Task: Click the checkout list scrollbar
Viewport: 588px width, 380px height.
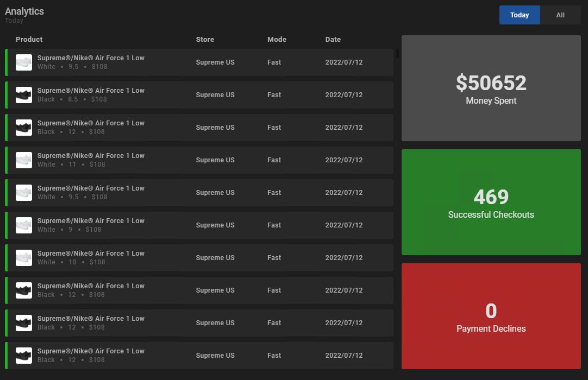Action: pos(397,54)
